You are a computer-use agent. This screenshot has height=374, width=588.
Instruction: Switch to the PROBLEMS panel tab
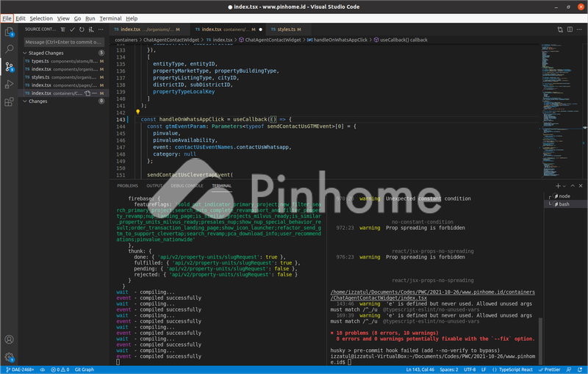127,186
